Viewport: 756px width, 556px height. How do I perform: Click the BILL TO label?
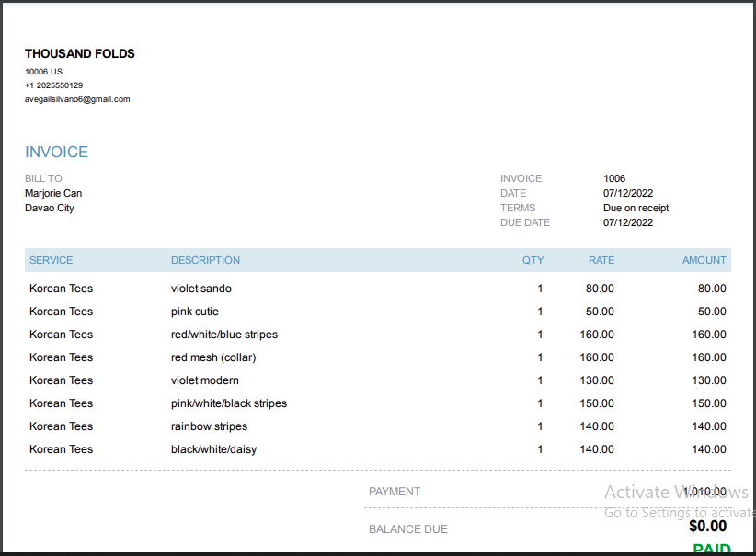coord(43,178)
